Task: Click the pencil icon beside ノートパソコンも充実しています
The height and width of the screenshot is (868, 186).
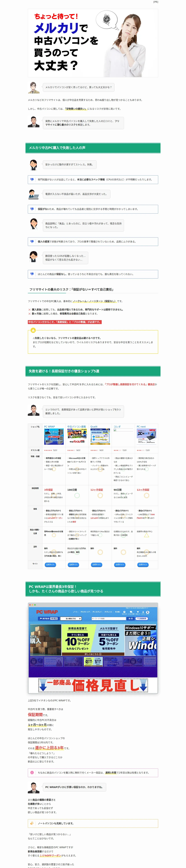Action: pyautogui.click(x=32, y=823)
